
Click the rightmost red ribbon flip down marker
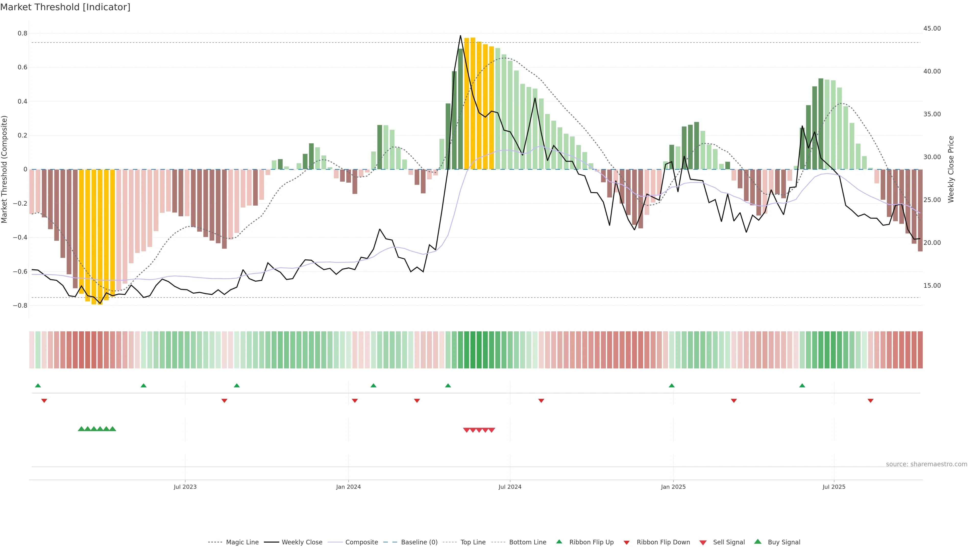[x=871, y=401]
